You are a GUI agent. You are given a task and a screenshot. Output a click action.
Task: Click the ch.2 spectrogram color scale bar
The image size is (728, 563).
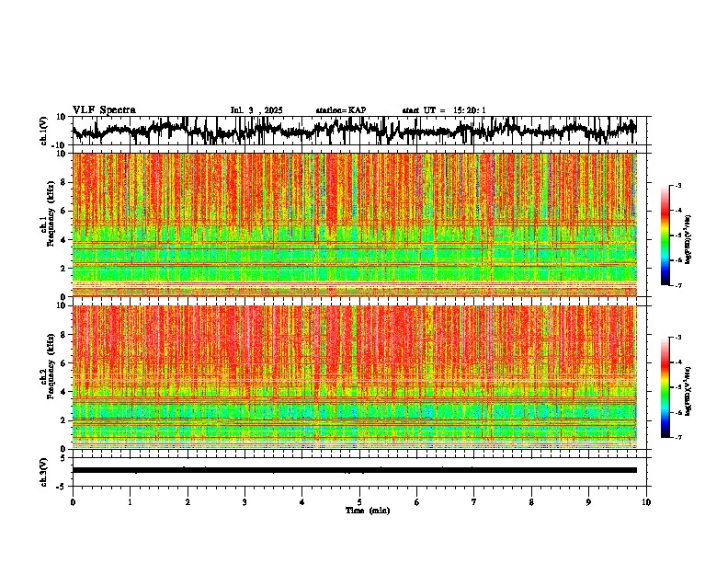[665, 387]
